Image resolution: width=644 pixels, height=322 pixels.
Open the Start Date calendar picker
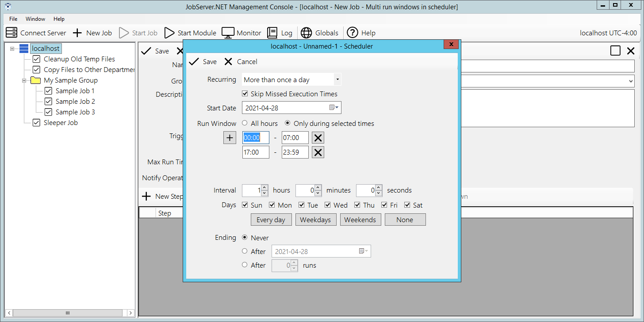pyautogui.click(x=334, y=107)
